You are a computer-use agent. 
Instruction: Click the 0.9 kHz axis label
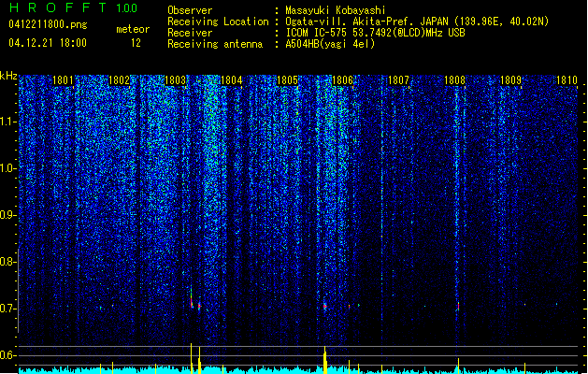(x=7, y=215)
